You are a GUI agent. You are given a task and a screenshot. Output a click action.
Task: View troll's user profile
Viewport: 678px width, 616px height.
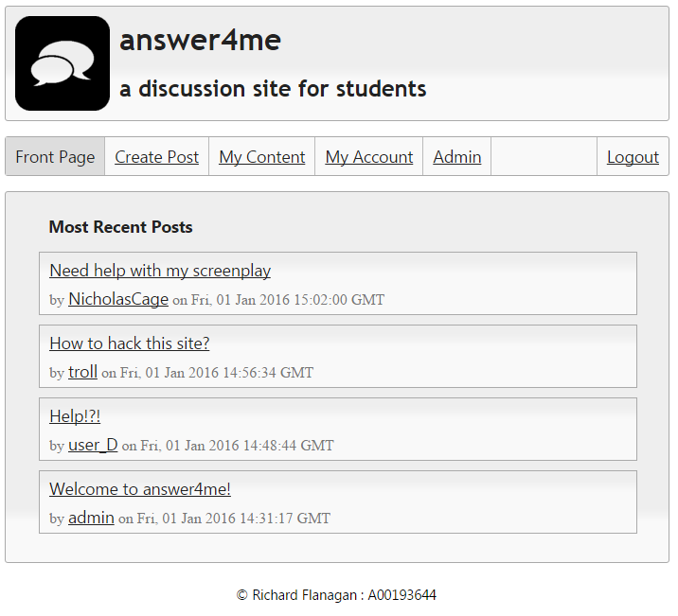82,372
